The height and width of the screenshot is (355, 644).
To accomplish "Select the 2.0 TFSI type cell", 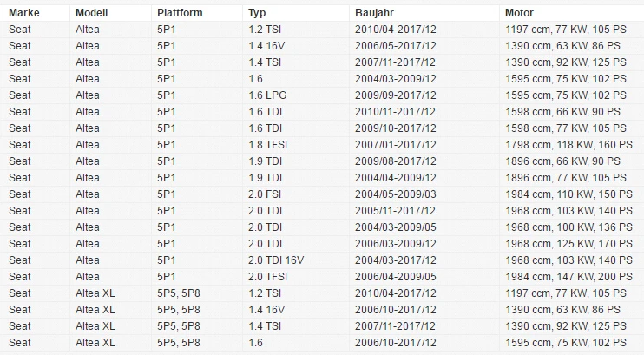I will [268, 277].
